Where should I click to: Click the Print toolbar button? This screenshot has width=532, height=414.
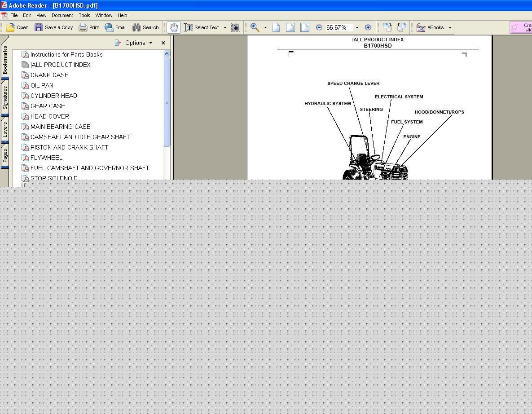(89, 27)
